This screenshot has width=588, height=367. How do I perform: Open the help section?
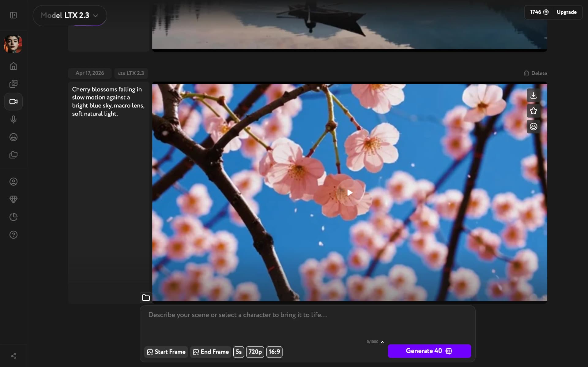tap(13, 234)
